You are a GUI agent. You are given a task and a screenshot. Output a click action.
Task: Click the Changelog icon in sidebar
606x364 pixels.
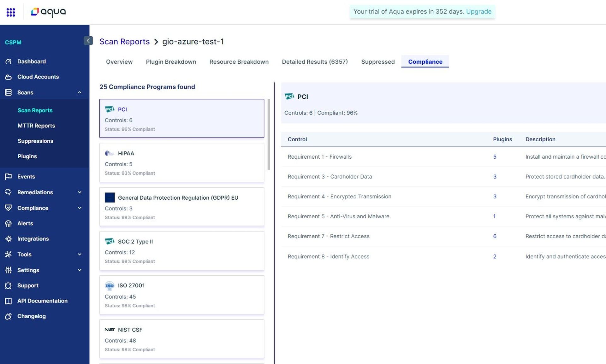(x=9, y=316)
